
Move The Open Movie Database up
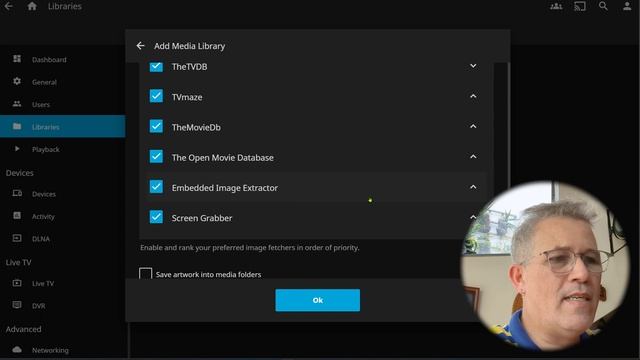coord(473,157)
